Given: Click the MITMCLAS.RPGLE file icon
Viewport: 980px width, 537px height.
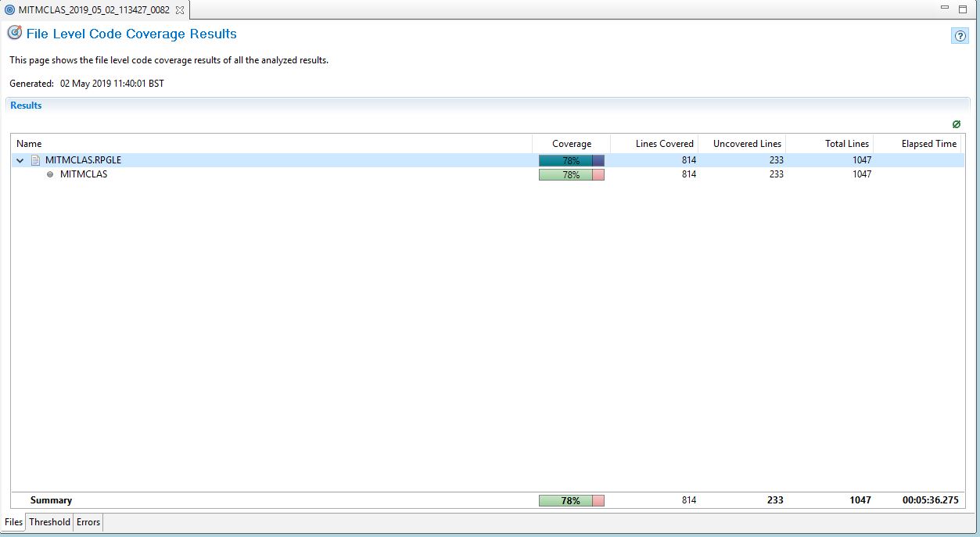Looking at the screenshot, I should (35, 160).
